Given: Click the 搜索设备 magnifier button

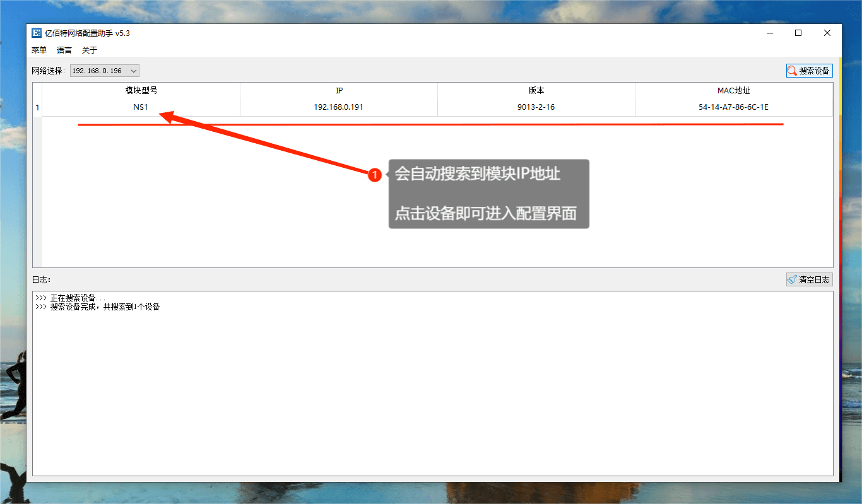Looking at the screenshot, I should pyautogui.click(x=809, y=71).
